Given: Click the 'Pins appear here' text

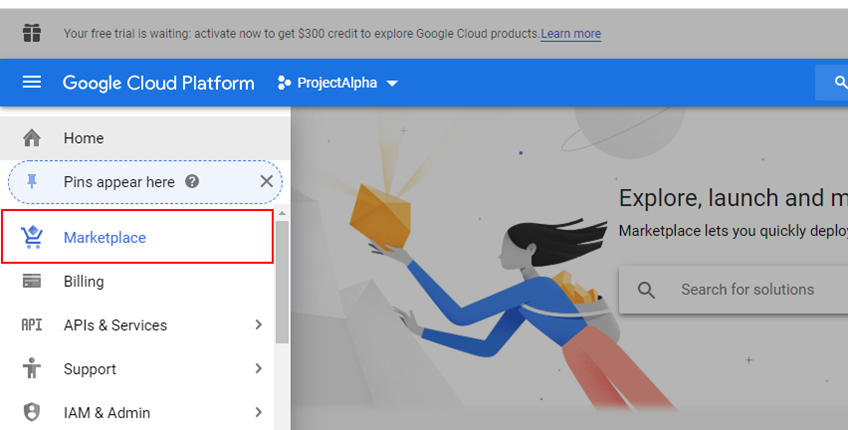Looking at the screenshot, I should click(x=119, y=182).
